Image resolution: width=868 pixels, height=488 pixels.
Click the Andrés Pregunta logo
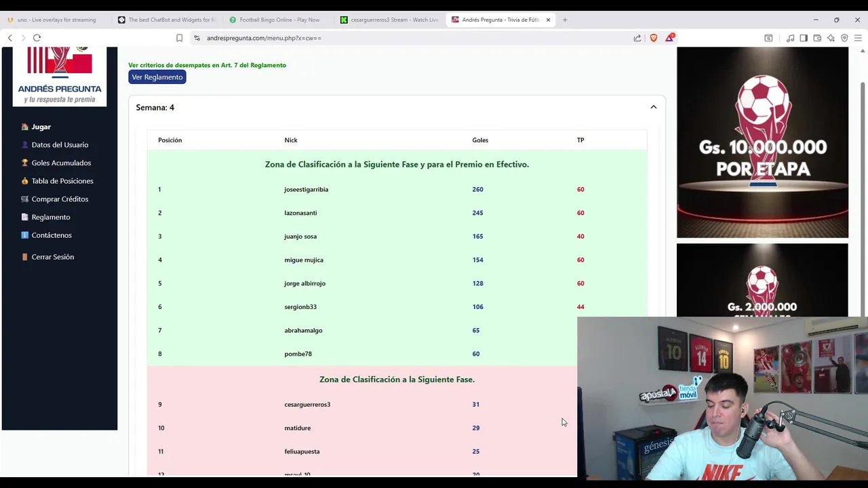60,76
